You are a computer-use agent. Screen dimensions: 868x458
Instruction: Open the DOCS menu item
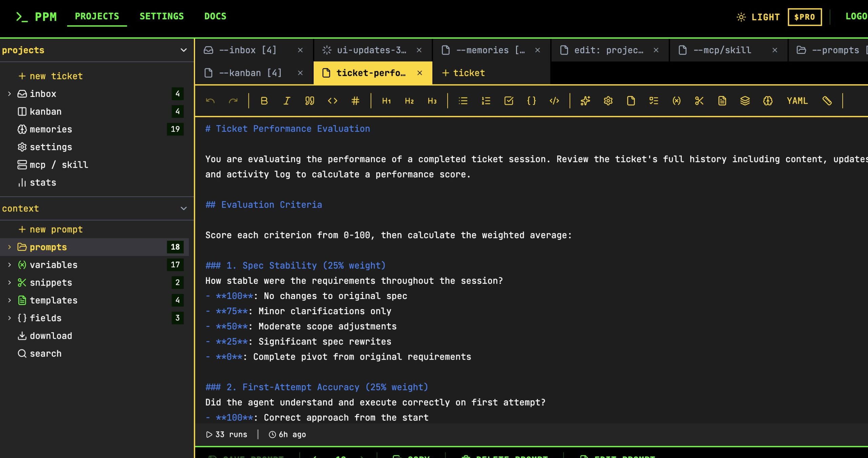216,16
